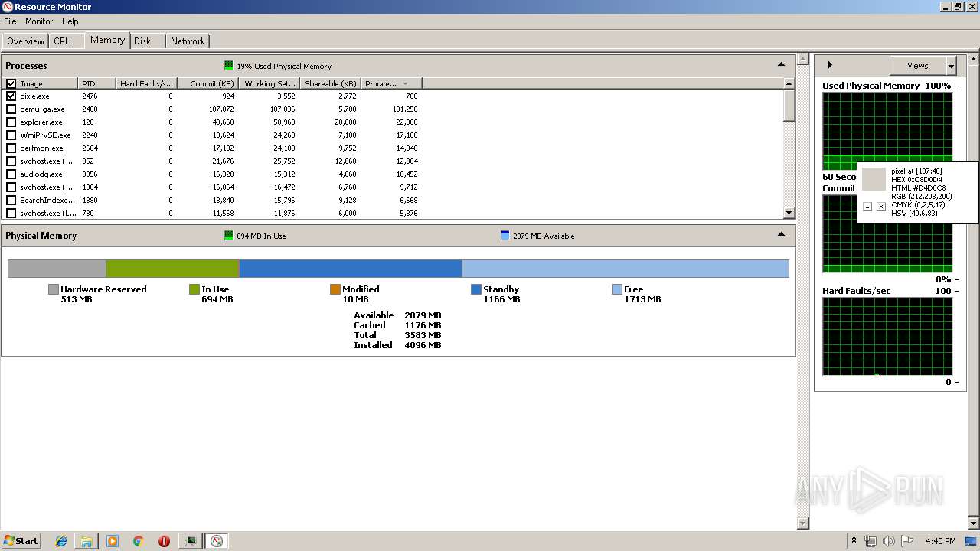Screen dimensions: 980x551
Task: Open the monitor app taskbar icon
Action: coord(190,541)
